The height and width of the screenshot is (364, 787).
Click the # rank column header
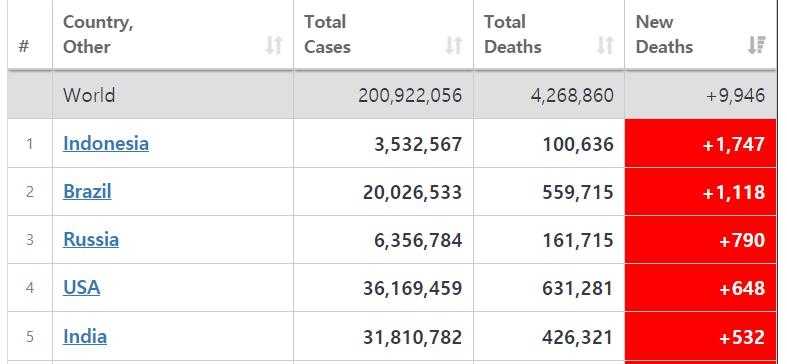[x=24, y=47]
